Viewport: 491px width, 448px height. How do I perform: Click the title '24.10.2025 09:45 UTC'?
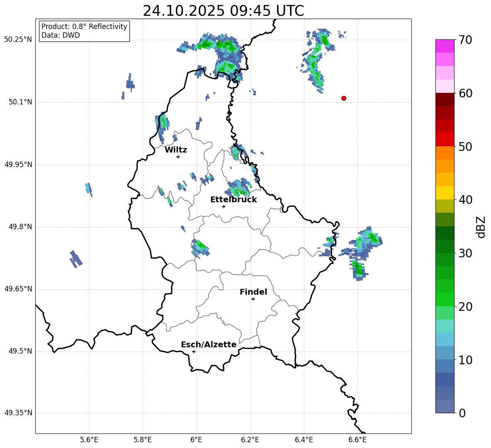223,11
